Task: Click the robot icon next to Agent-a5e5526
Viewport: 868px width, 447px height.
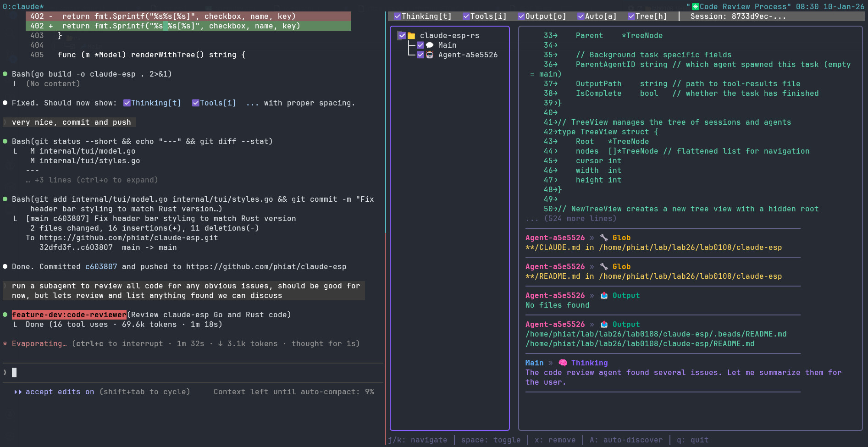Action: (x=430, y=55)
